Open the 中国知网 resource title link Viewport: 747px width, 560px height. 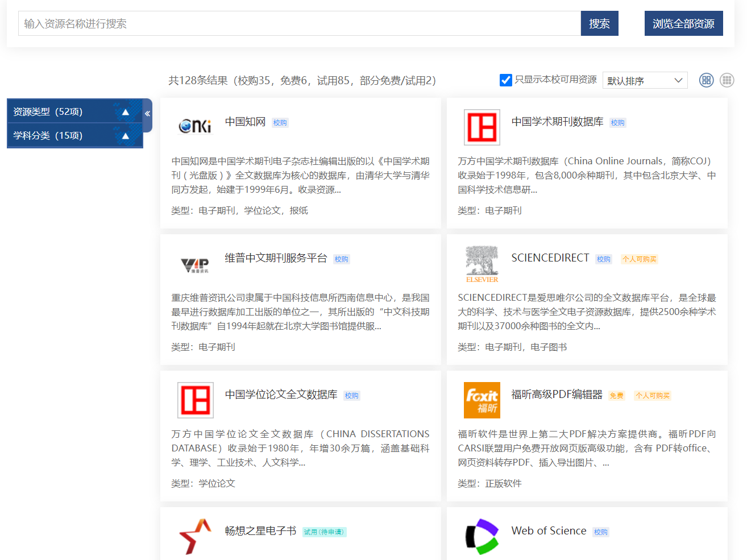245,122
